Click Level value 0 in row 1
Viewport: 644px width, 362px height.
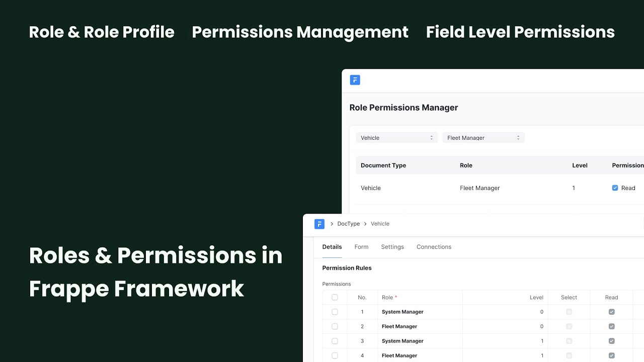(x=542, y=312)
